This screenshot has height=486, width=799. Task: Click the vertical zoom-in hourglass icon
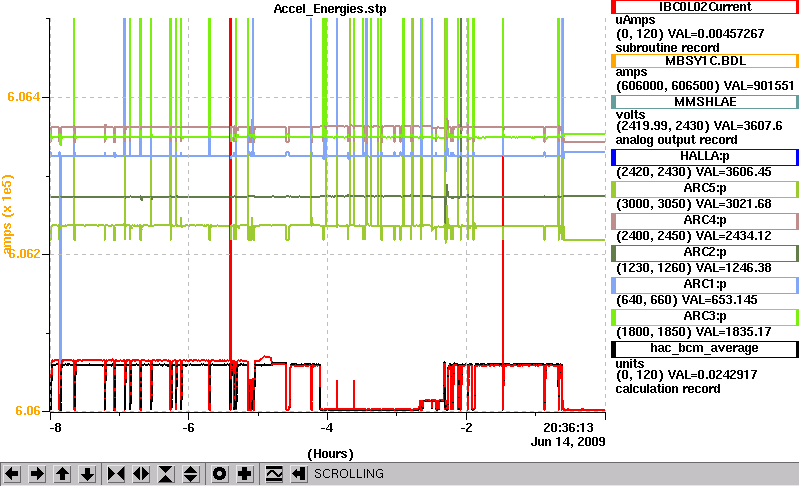click(x=166, y=474)
